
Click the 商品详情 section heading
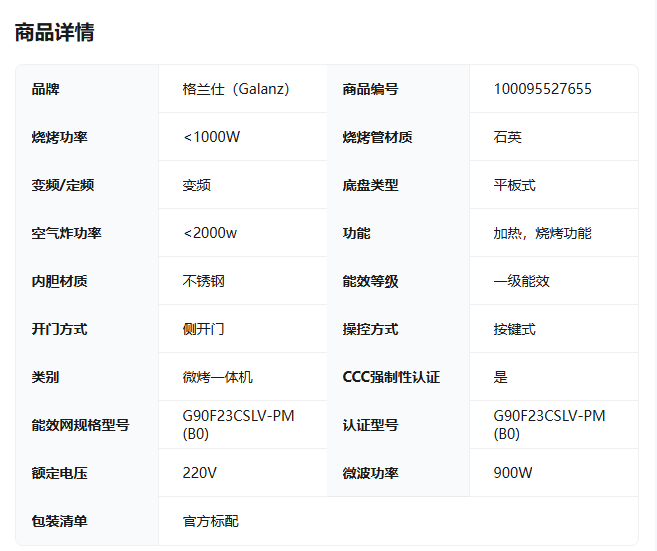tap(54, 32)
